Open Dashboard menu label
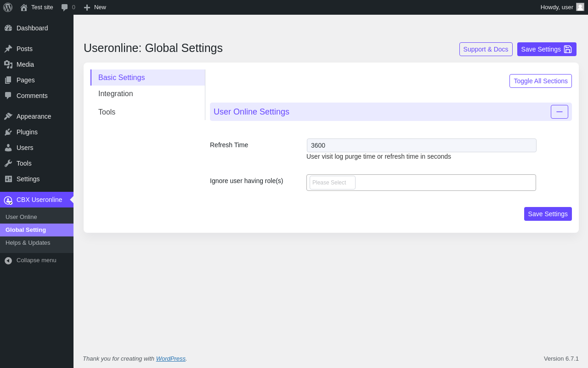This screenshot has width=588, height=368. pos(32,28)
